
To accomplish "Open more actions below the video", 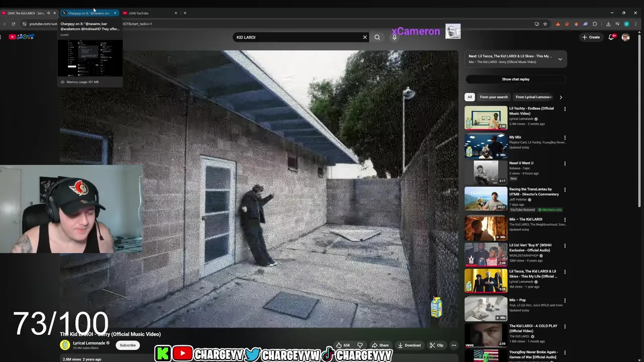I will (x=454, y=345).
